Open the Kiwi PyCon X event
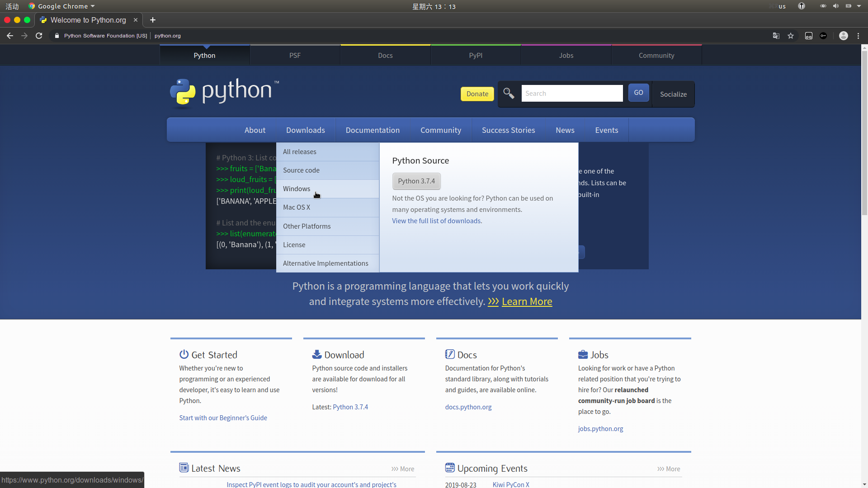Image resolution: width=868 pixels, height=488 pixels. click(511, 484)
